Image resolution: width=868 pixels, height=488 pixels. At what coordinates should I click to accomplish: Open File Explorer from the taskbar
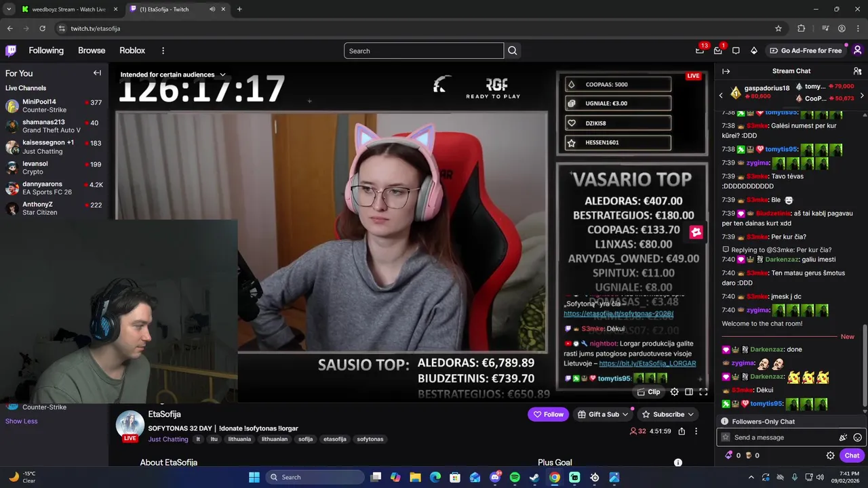coord(415,477)
